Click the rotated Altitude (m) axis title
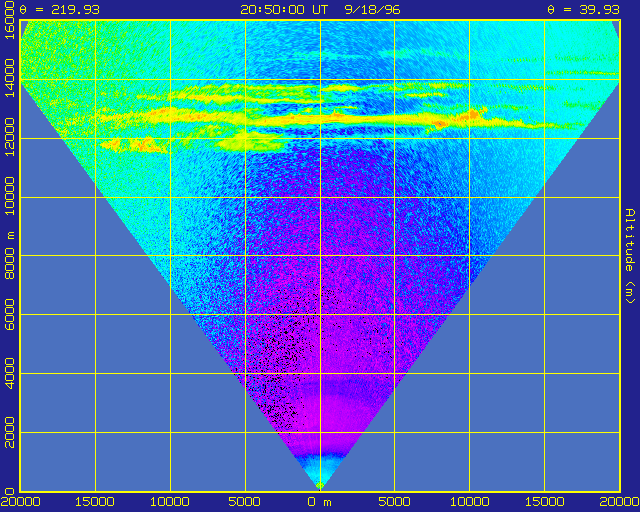 tap(631, 256)
